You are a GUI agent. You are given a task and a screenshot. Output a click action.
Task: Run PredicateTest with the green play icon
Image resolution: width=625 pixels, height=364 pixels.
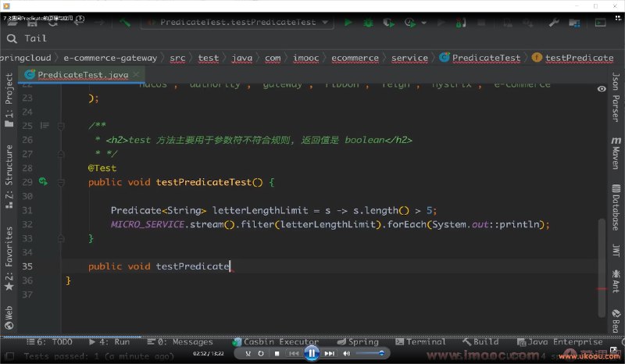[x=348, y=23]
